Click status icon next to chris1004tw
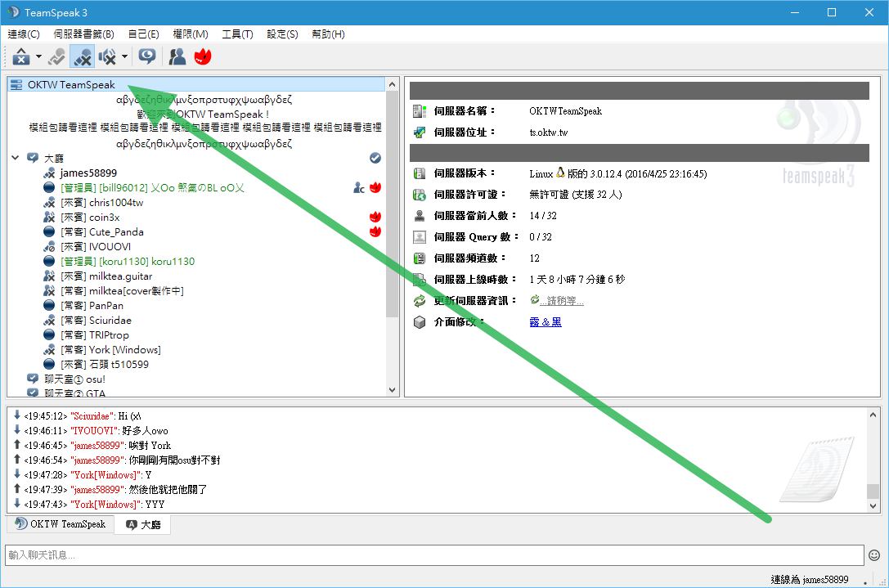Screen dimensions: 889x588 click(x=49, y=203)
